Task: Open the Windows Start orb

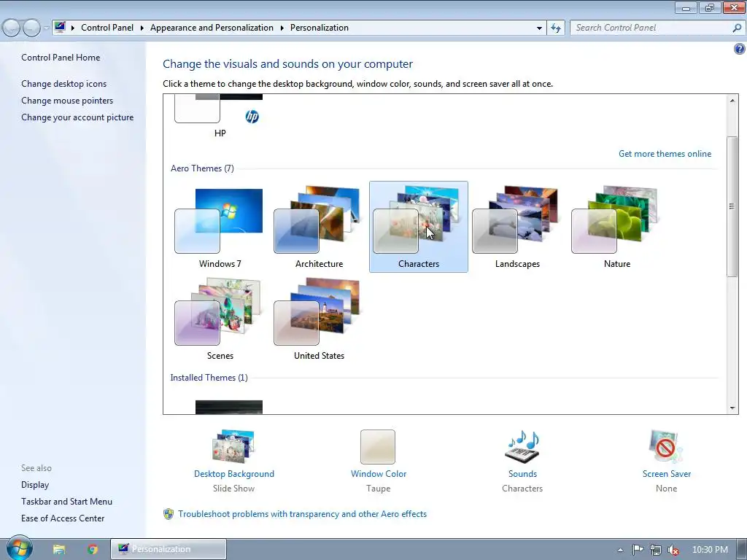Action: [20, 547]
